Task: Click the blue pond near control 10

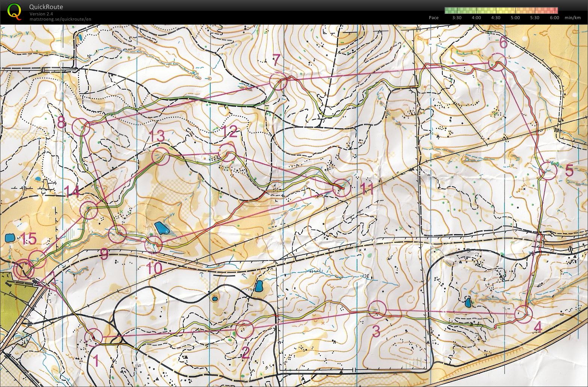Action: pyautogui.click(x=161, y=228)
